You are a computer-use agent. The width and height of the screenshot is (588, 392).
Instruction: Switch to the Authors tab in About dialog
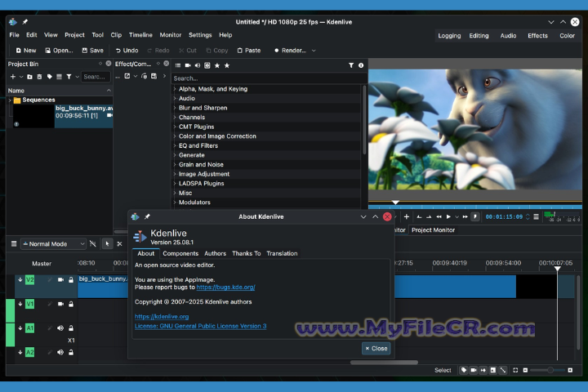click(216, 254)
